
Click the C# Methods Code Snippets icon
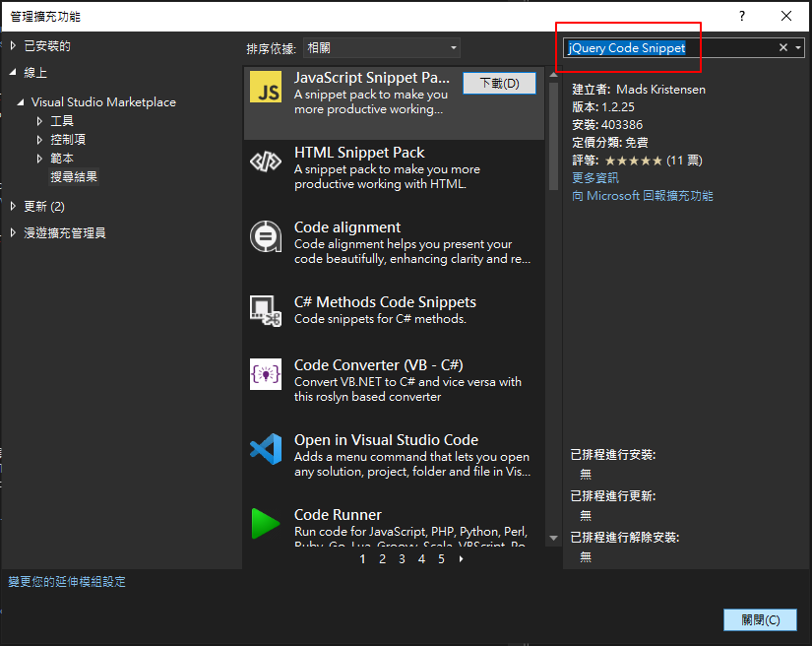coord(266,311)
